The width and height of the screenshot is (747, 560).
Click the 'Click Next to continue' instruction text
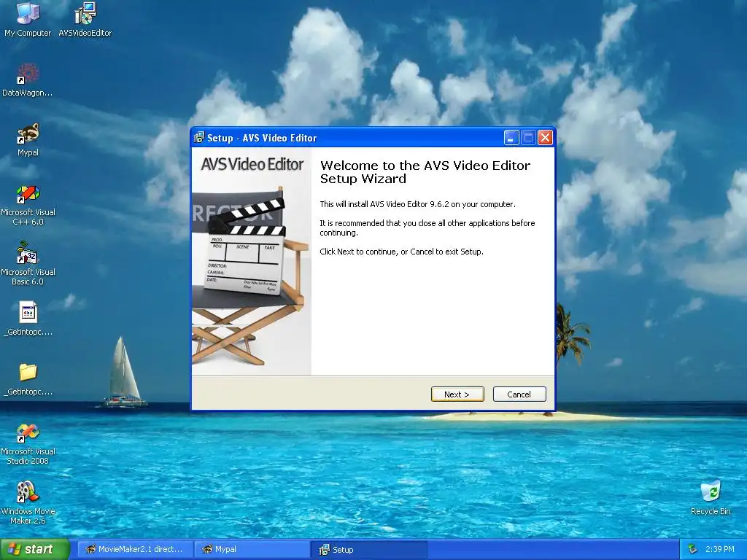[401, 252]
